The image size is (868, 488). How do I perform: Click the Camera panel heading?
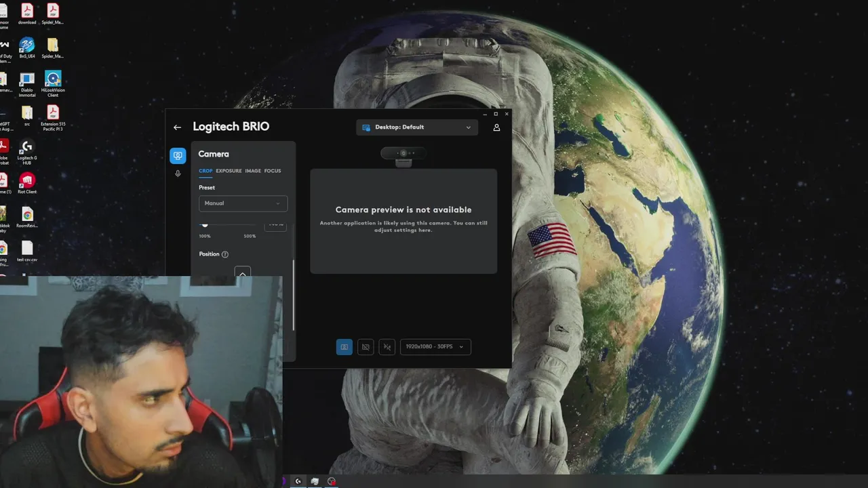pyautogui.click(x=214, y=155)
